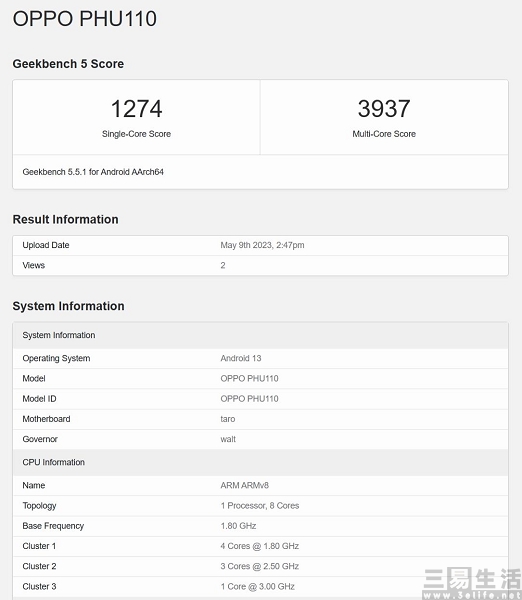Select the ARM ARMv8 value
The width and height of the screenshot is (522, 600).
click(245, 486)
